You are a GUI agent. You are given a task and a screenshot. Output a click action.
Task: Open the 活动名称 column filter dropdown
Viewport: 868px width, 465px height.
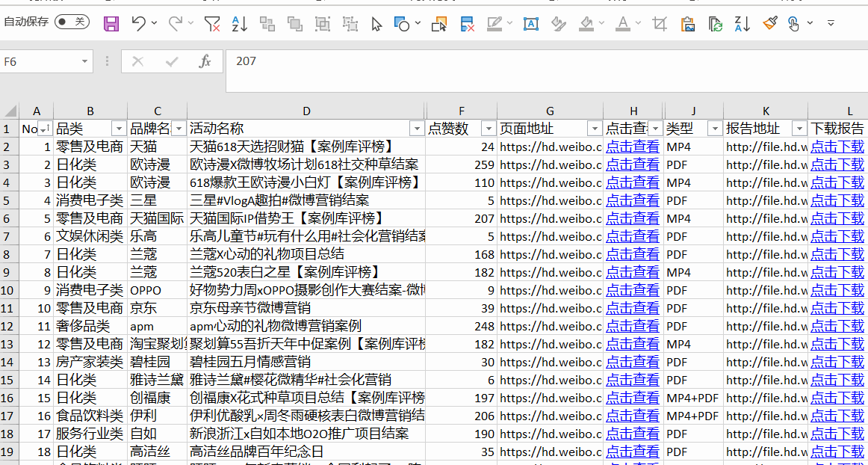417,129
